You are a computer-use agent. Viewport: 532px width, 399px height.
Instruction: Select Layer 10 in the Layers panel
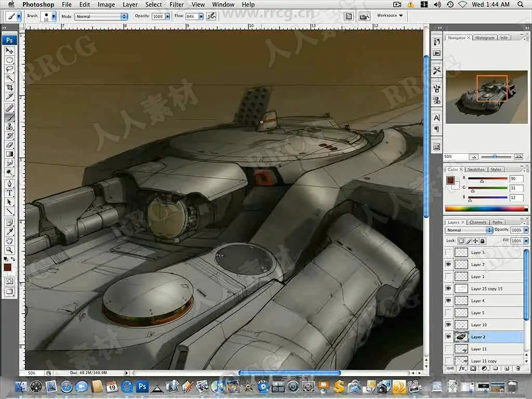[478, 325]
